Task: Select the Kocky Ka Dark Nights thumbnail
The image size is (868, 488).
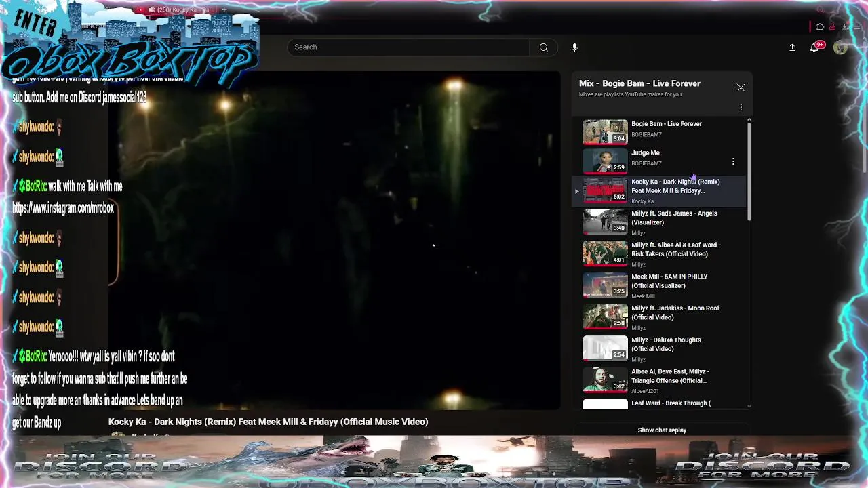Action: [x=605, y=190]
